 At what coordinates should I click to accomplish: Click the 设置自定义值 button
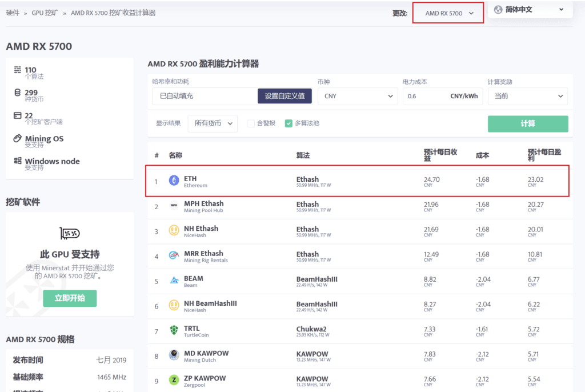point(285,96)
